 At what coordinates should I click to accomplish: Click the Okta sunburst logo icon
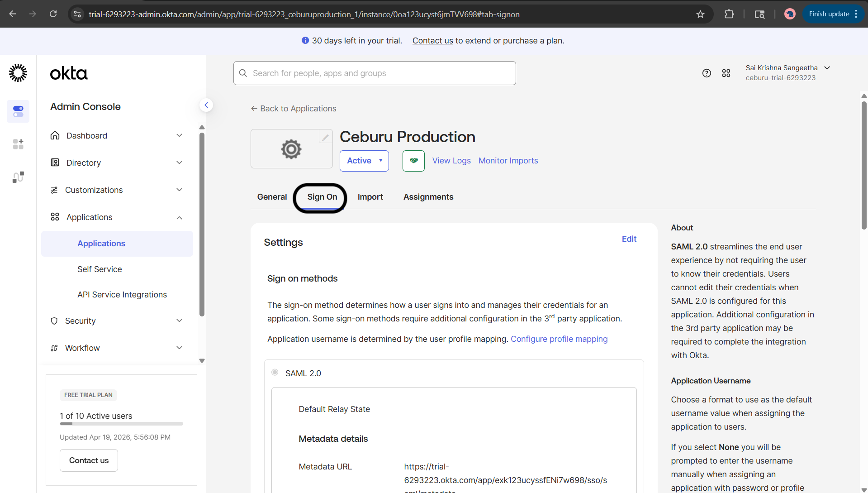click(18, 73)
